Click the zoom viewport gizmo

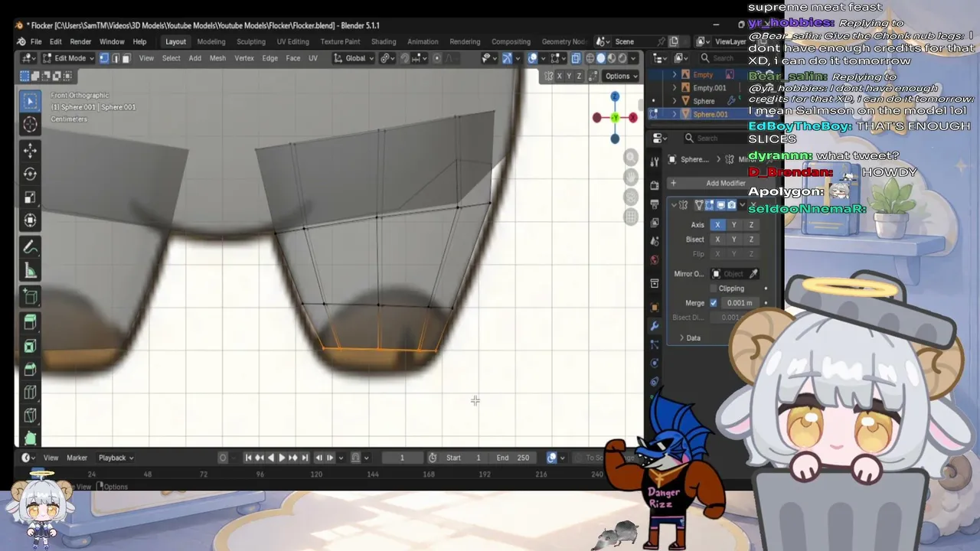631,157
